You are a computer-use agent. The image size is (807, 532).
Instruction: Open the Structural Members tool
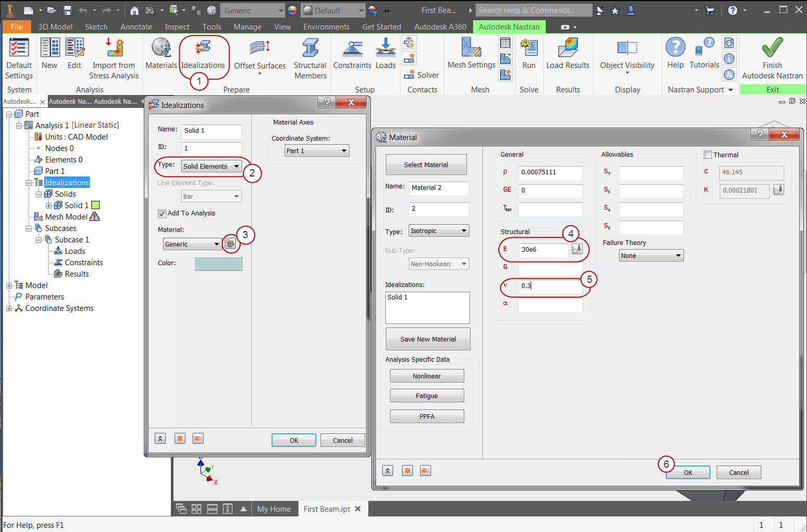point(310,59)
